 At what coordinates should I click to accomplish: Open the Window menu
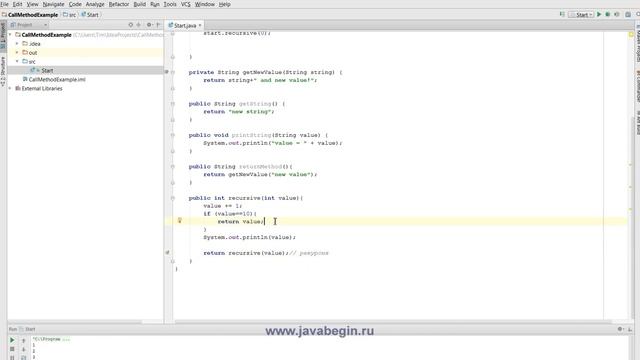point(204,4)
